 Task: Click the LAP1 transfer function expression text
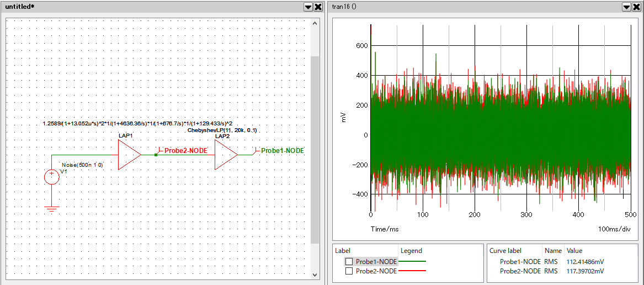139,123
